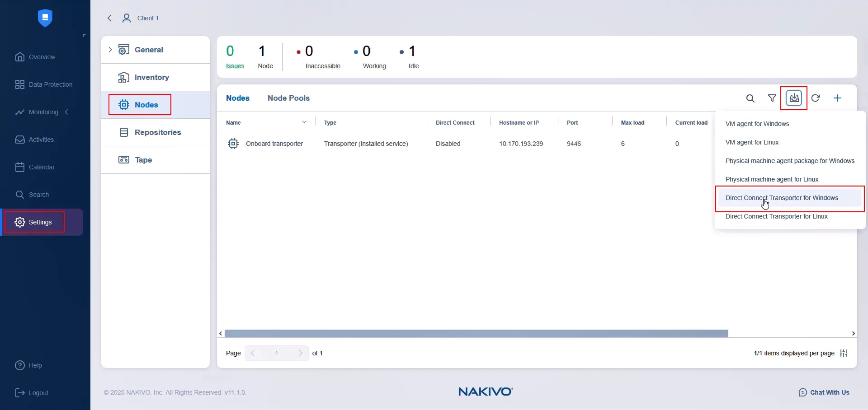Click the Issues count label
868x410 pixels.
tap(235, 66)
